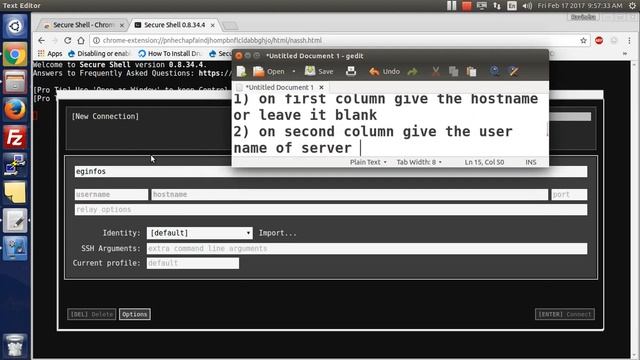Open a new Chrome tab
Image resolution: width=640 pixels, height=360 pixels.
[x=230, y=25]
